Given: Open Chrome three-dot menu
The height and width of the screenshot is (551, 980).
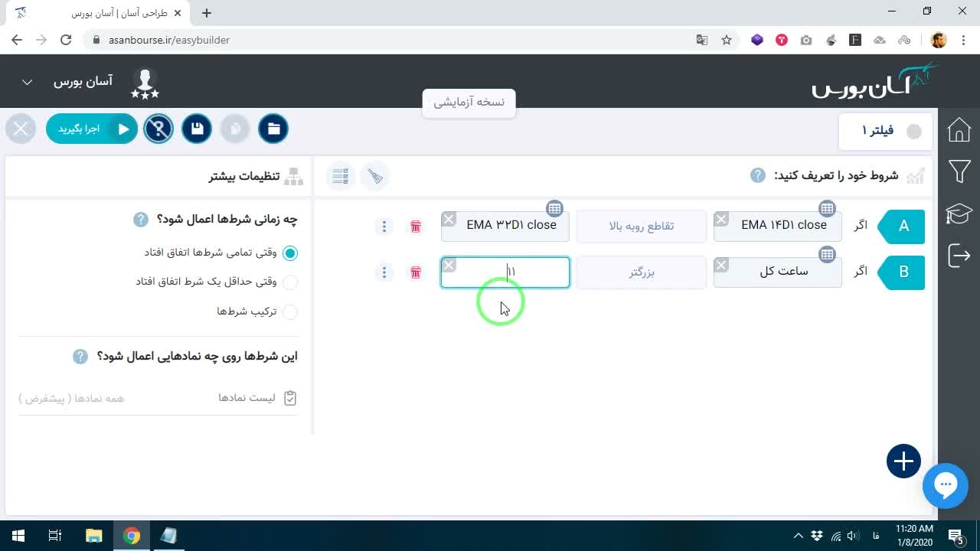Looking at the screenshot, I should pyautogui.click(x=962, y=40).
